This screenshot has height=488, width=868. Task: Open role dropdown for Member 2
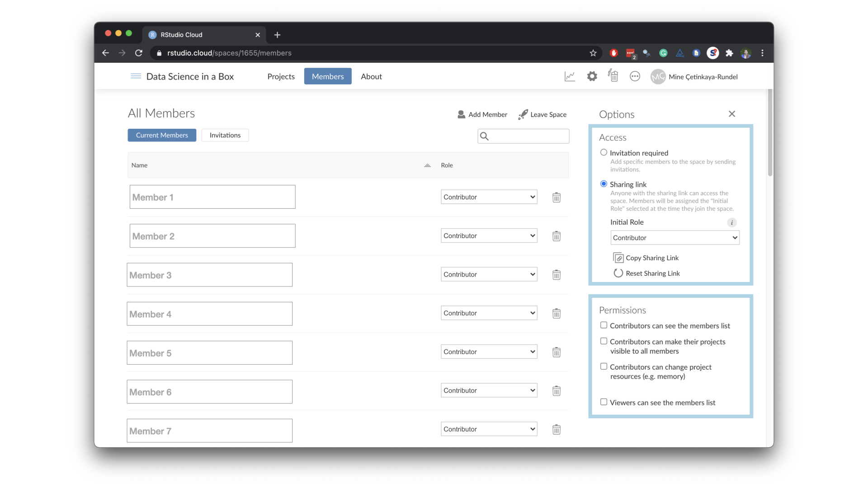(489, 236)
